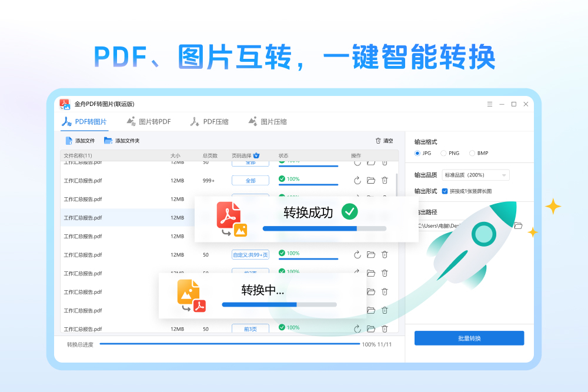Select BMP output format
588x392 pixels.
tap(479, 153)
